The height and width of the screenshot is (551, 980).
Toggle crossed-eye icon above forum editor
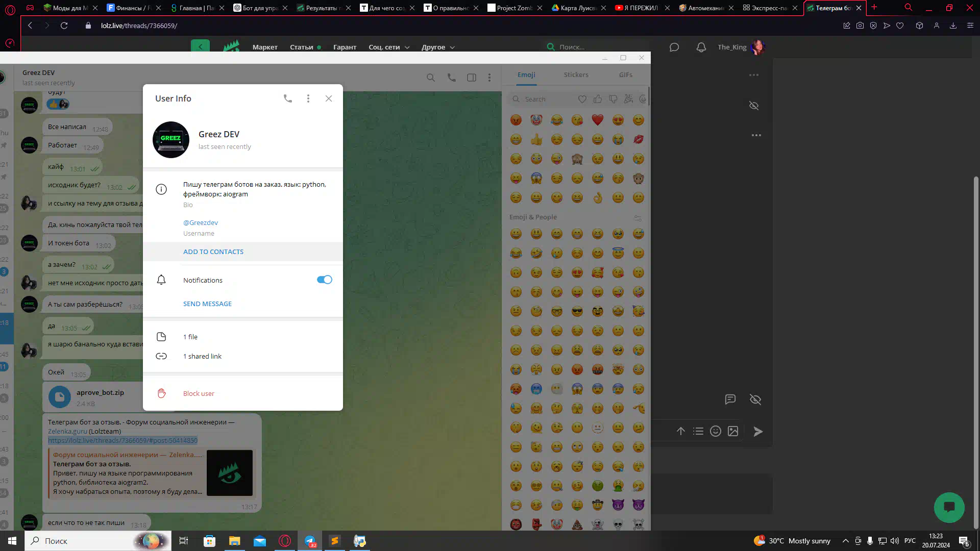tap(755, 399)
